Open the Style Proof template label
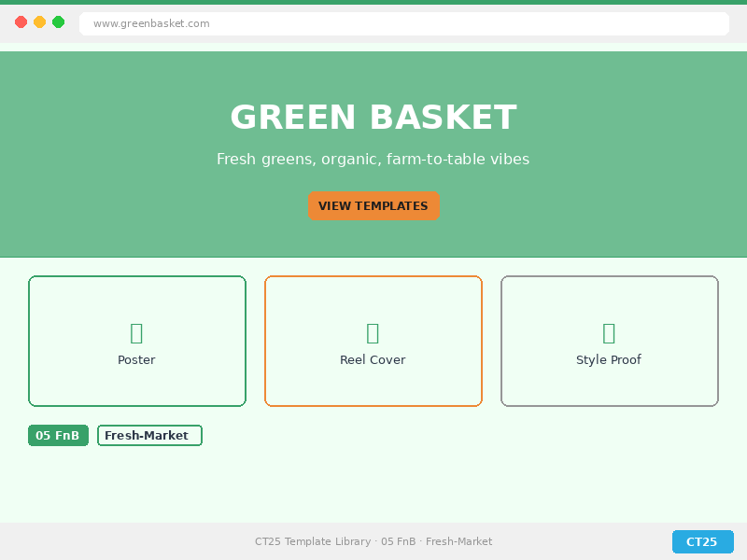The width and height of the screenshot is (747, 560). pos(609,360)
